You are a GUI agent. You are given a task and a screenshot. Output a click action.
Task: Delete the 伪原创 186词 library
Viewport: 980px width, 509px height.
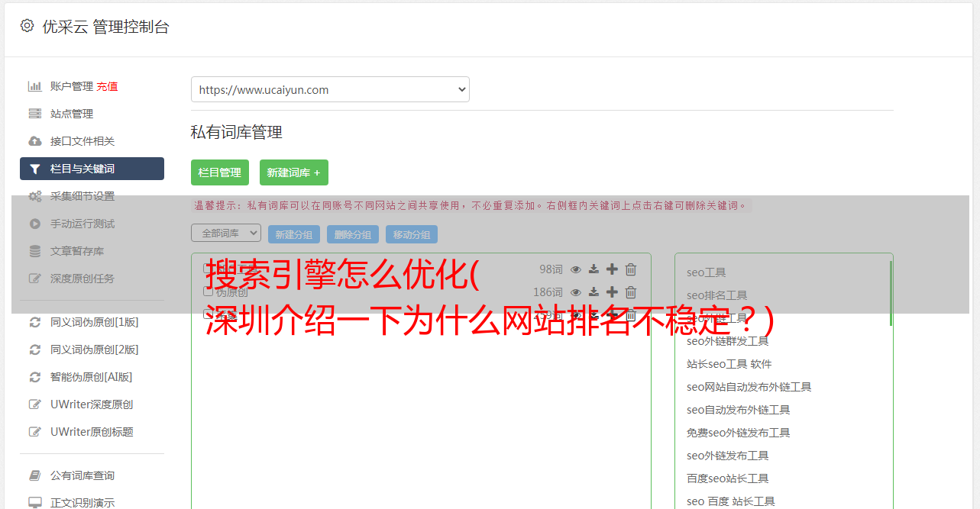click(x=631, y=292)
